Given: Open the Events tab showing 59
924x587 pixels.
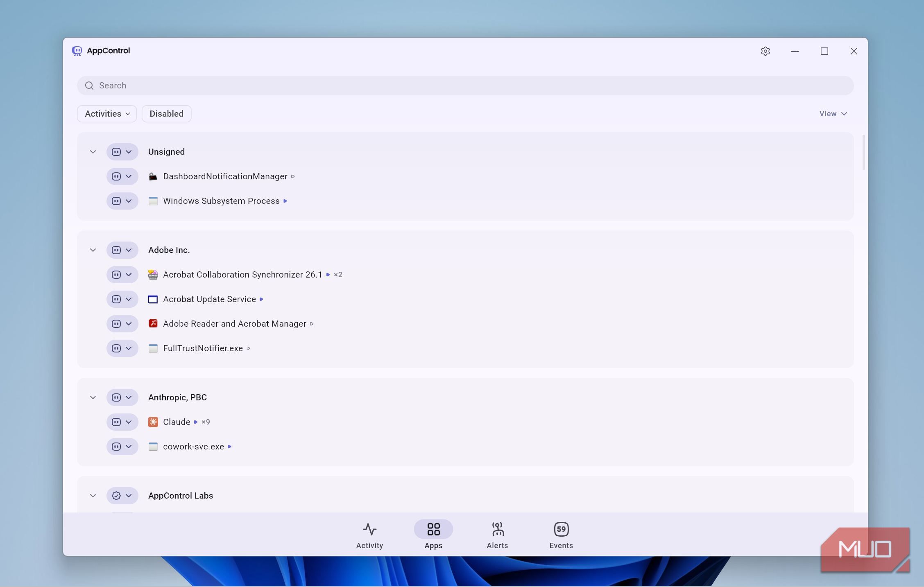Looking at the screenshot, I should point(561,535).
